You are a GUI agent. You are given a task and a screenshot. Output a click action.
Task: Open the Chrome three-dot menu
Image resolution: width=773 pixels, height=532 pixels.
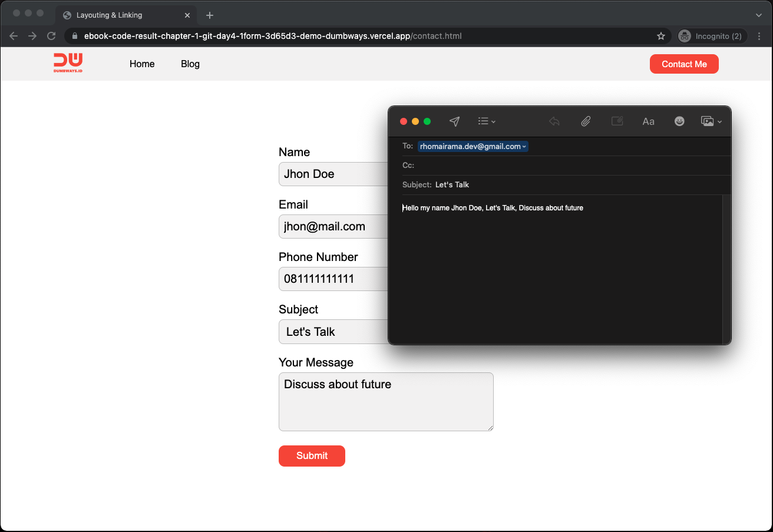759,36
